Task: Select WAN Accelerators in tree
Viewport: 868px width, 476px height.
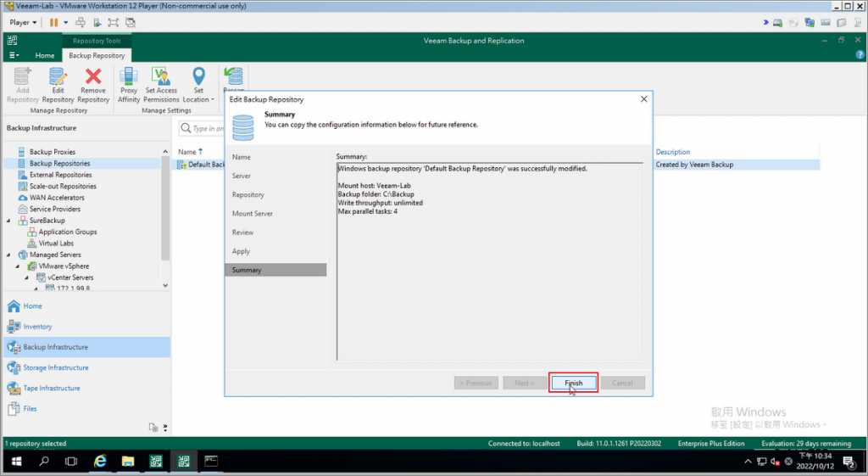Action: click(x=57, y=197)
